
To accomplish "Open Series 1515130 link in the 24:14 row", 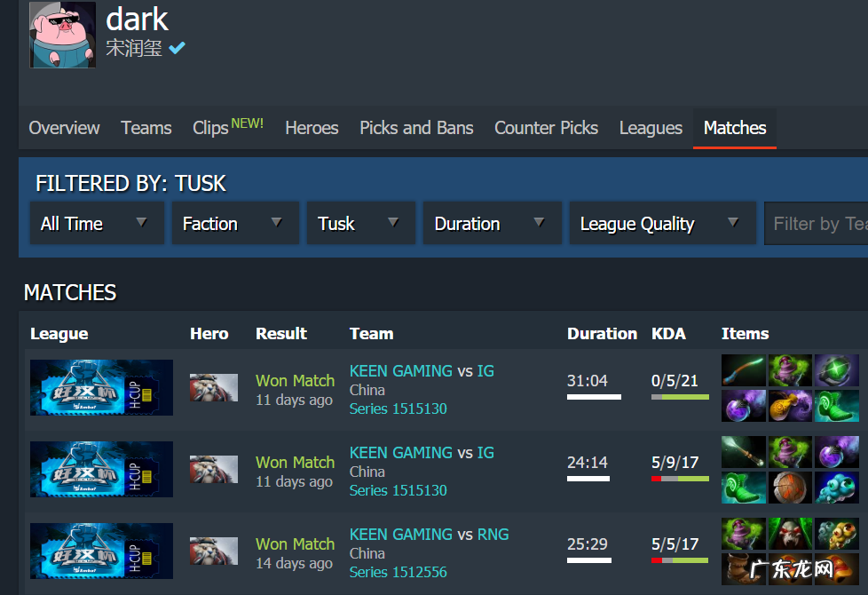I will (398, 490).
